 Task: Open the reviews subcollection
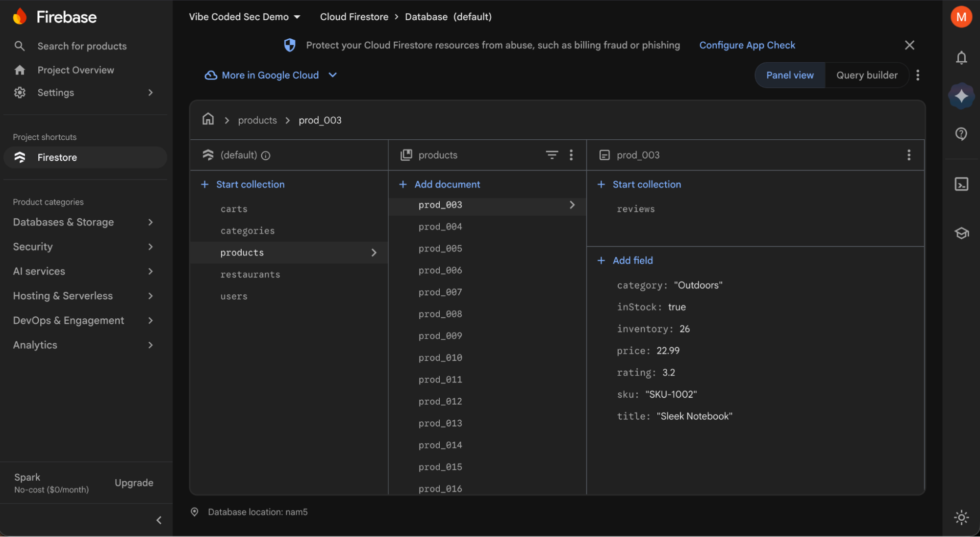[x=635, y=209]
